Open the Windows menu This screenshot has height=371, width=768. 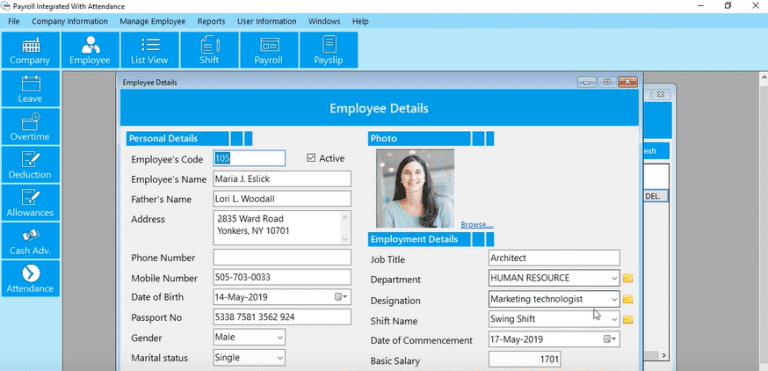click(324, 21)
